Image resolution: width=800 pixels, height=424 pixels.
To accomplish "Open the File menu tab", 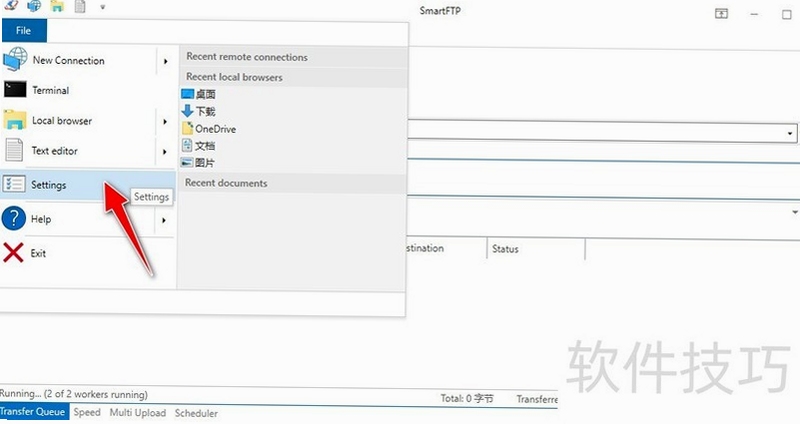I will [23, 31].
